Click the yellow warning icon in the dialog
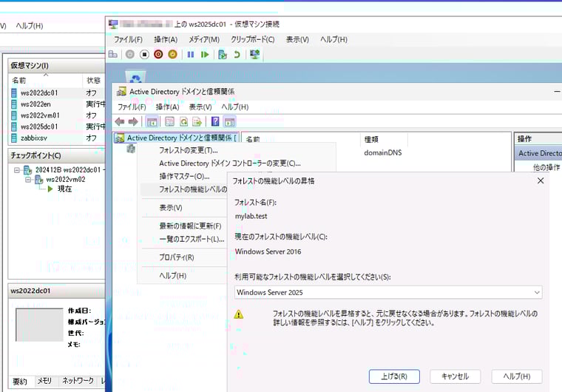The image size is (562, 392). pyautogui.click(x=238, y=314)
